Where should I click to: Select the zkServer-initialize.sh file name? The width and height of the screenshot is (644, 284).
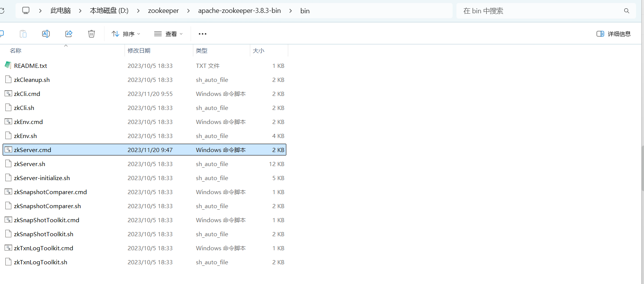click(x=42, y=178)
